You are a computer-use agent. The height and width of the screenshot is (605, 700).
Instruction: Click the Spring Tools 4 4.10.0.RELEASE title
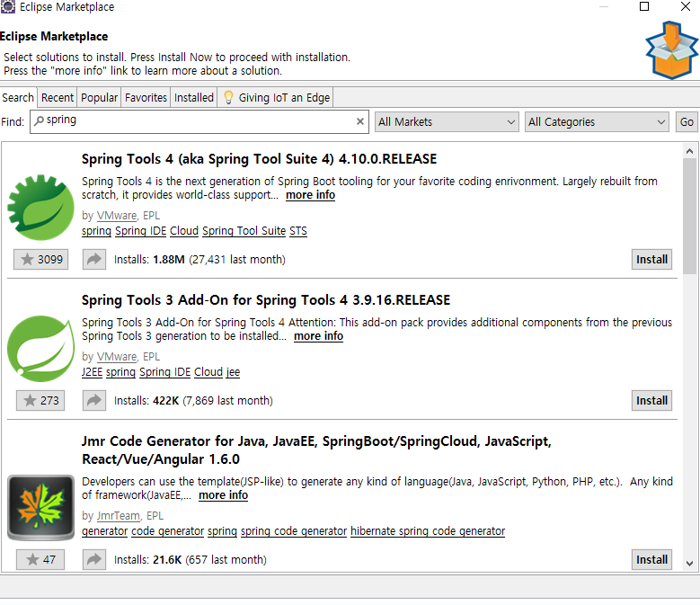pos(259,159)
